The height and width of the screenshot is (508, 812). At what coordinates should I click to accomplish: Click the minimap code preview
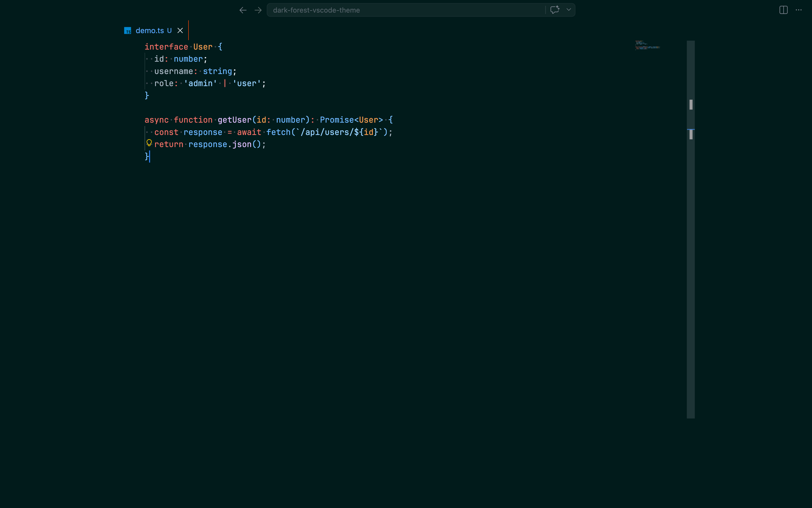point(648,45)
